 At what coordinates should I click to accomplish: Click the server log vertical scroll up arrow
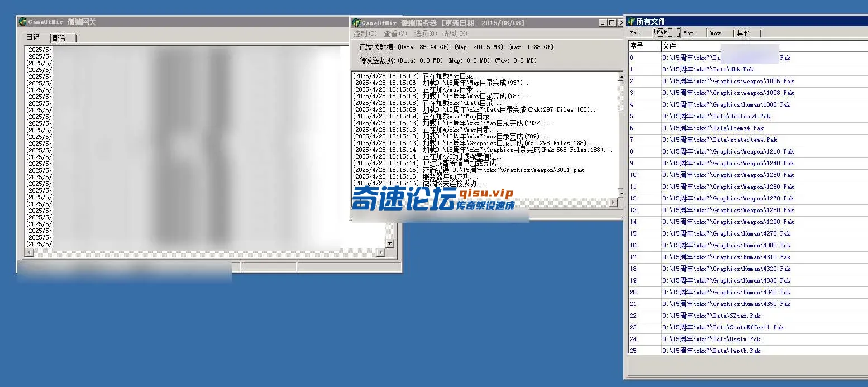pos(620,77)
